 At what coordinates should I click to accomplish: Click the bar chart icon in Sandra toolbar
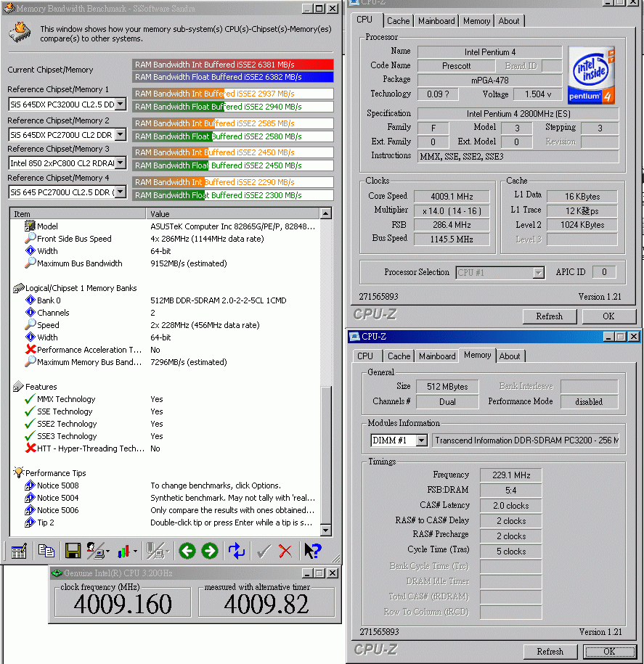tap(123, 551)
